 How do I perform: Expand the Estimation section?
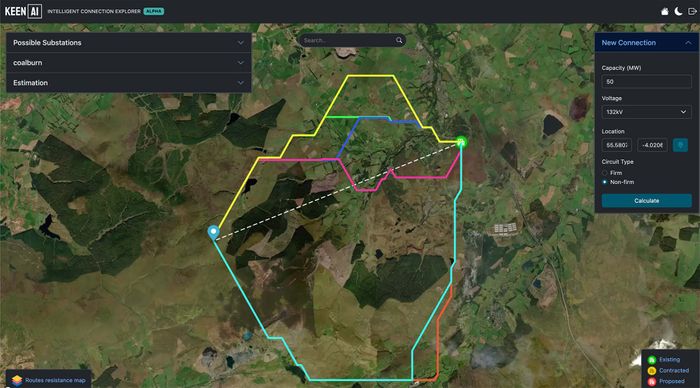[x=129, y=83]
